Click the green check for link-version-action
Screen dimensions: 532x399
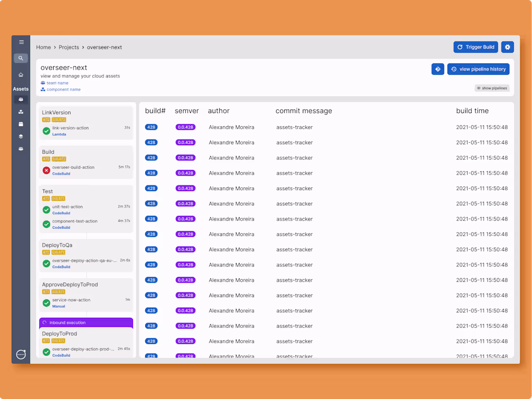[46, 131]
